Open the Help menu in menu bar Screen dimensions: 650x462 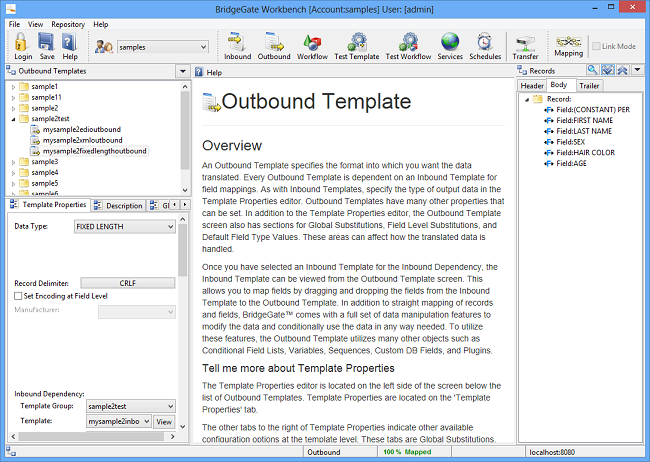100,24
